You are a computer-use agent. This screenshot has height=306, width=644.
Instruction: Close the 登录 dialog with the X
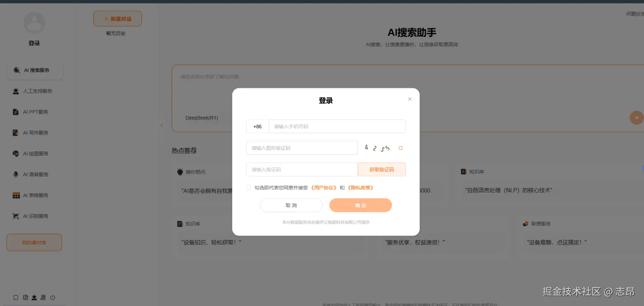pos(410,99)
